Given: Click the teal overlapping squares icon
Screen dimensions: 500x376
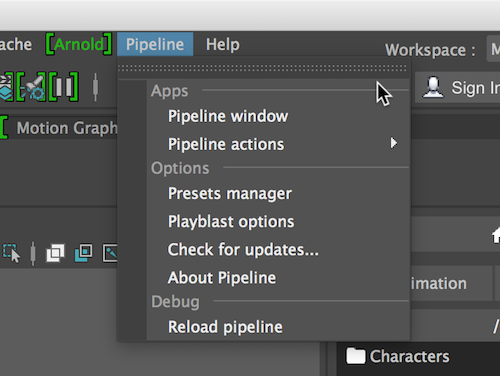Looking at the screenshot, I should (83, 253).
